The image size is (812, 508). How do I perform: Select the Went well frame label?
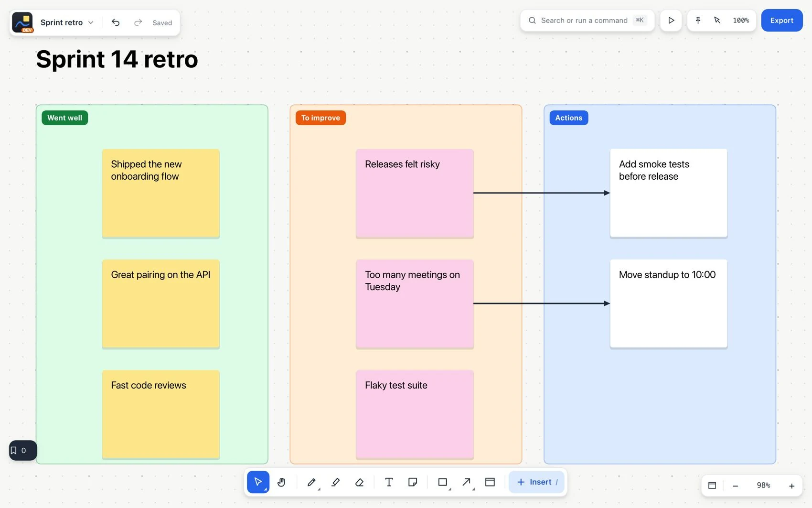pyautogui.click(x=65, y=118)
